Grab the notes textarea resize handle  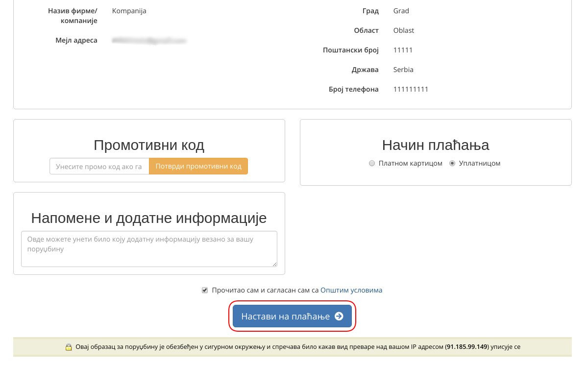(274, 264)
